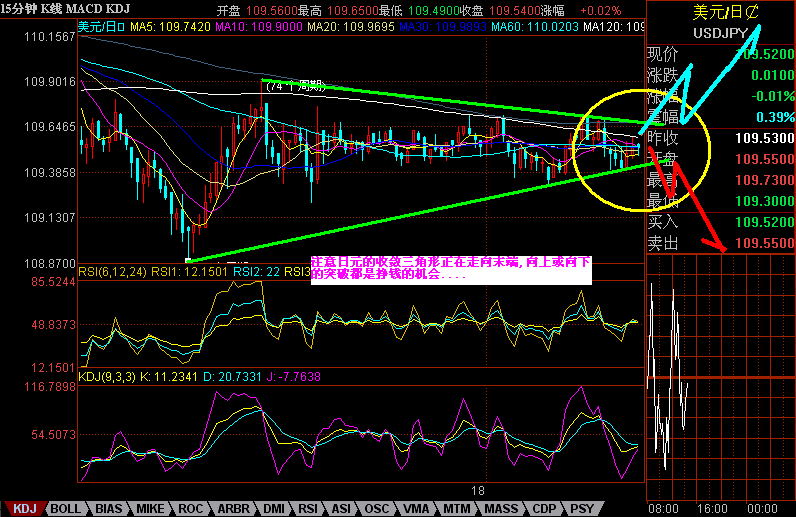The height and width of the screenshot is (517, 796).
Task: Select the OSC indicator tab
Action: pos(377,508)
